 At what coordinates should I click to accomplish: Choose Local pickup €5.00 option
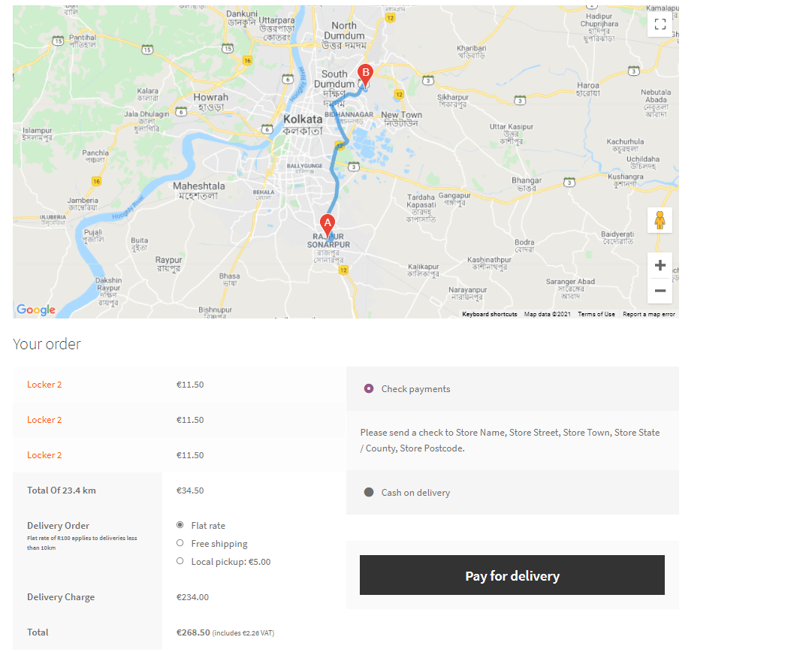tap(180, 561)
